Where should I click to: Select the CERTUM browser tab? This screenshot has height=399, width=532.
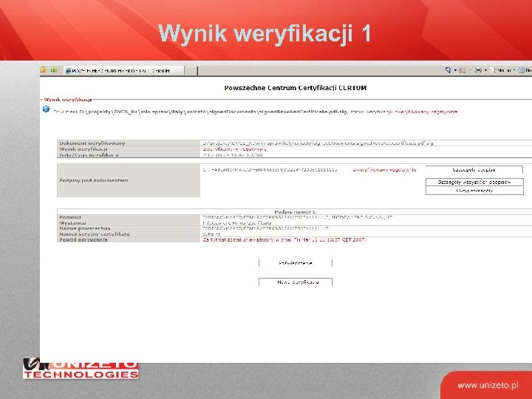click(124, 71)
